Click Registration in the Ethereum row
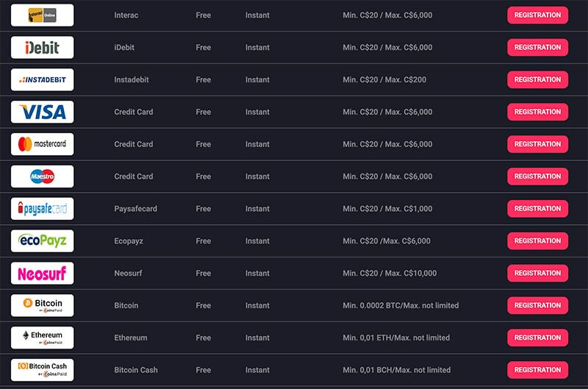 (537, 338)
